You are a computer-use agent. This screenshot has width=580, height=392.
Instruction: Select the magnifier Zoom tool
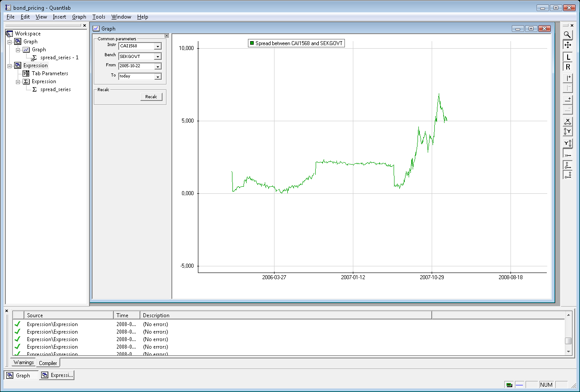tap(568, 35)
